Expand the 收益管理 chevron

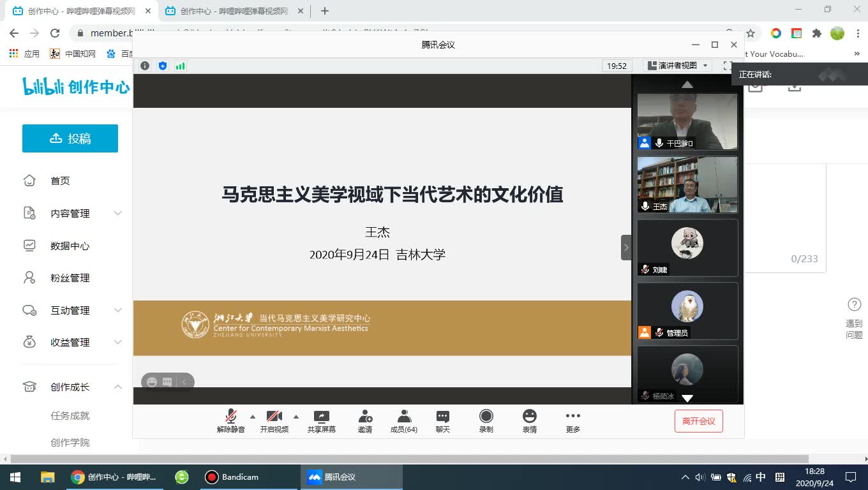click(x=118, y=342)
